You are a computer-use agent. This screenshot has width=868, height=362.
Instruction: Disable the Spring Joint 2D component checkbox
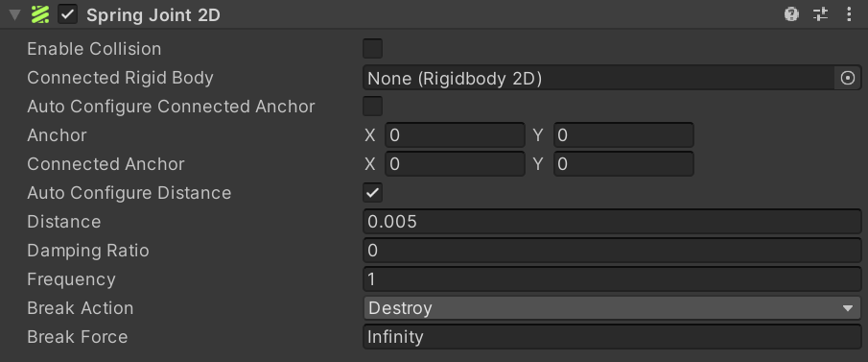point(67,14)
